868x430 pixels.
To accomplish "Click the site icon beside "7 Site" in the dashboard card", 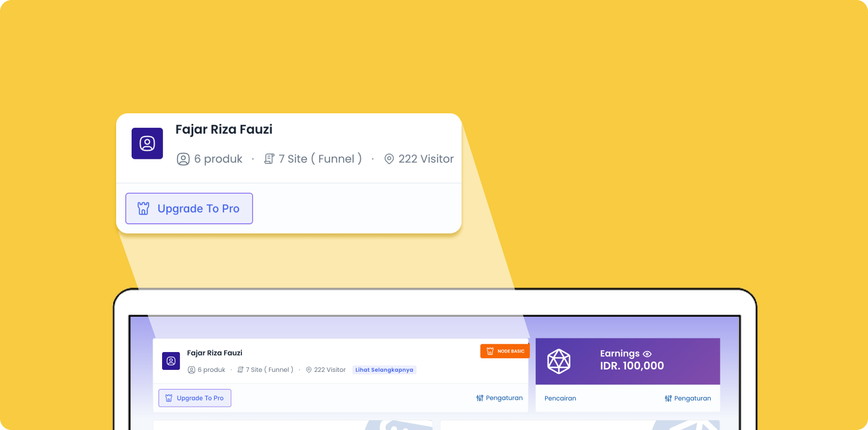I will (240, 370).
